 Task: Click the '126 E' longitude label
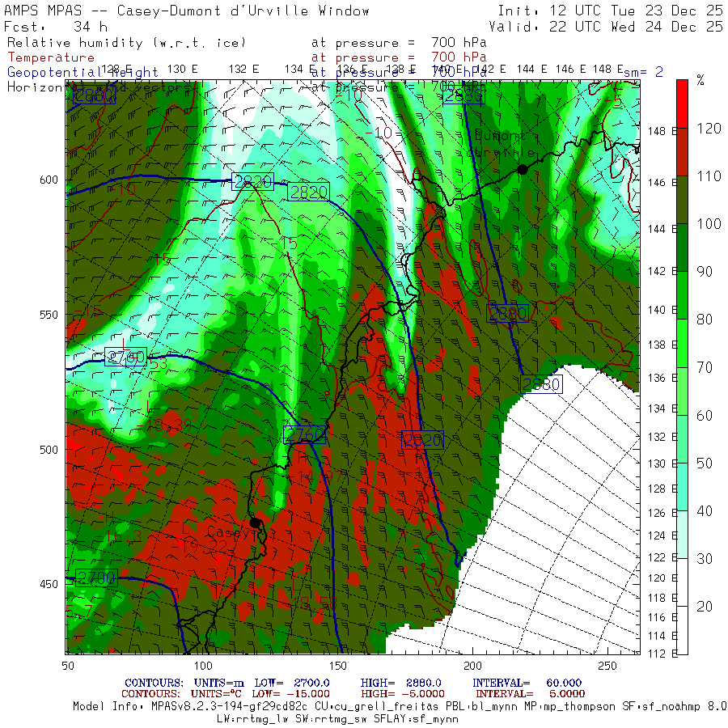(x=662, y=513)
